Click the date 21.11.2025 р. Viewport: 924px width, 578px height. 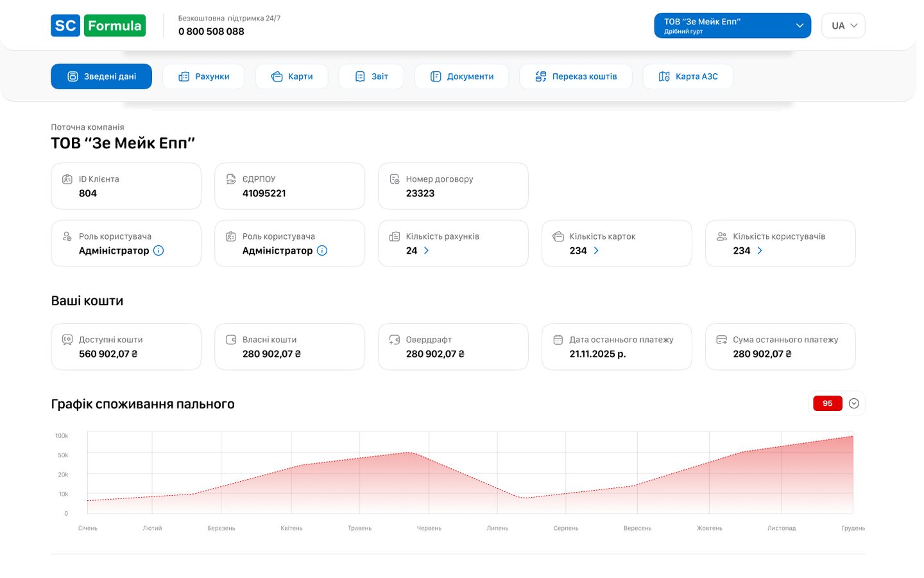tap(598, 354)
